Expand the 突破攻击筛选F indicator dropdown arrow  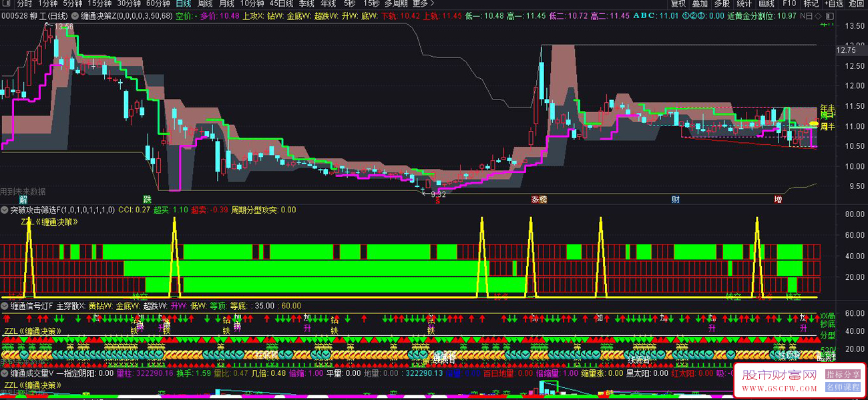tap(5, 210)
